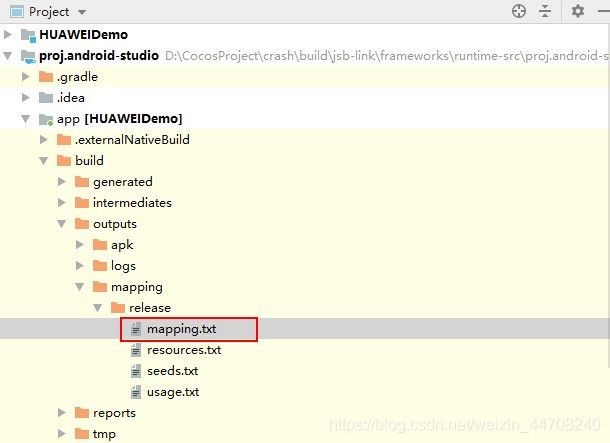
Task: Select the resources.txt file
Action: coord(184,350)
